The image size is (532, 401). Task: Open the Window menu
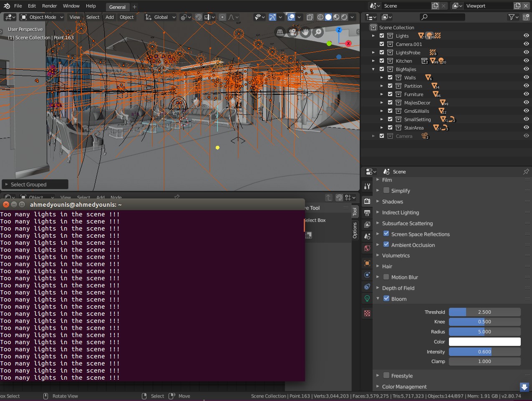pos(71,6)
